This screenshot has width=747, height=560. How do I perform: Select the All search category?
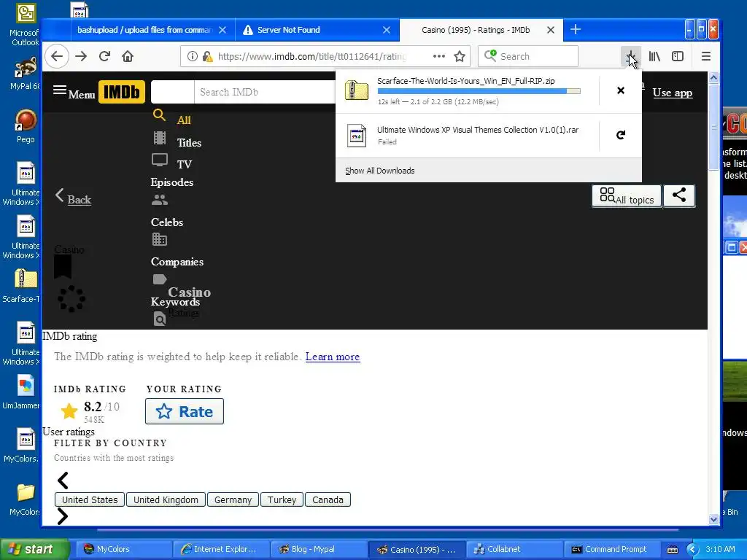pos(183,120)
